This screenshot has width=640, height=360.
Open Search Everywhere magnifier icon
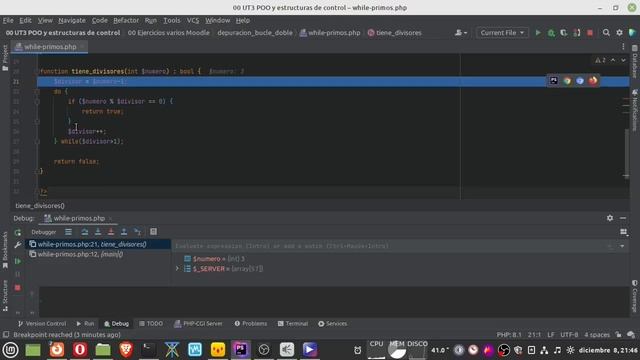(606, 33)
